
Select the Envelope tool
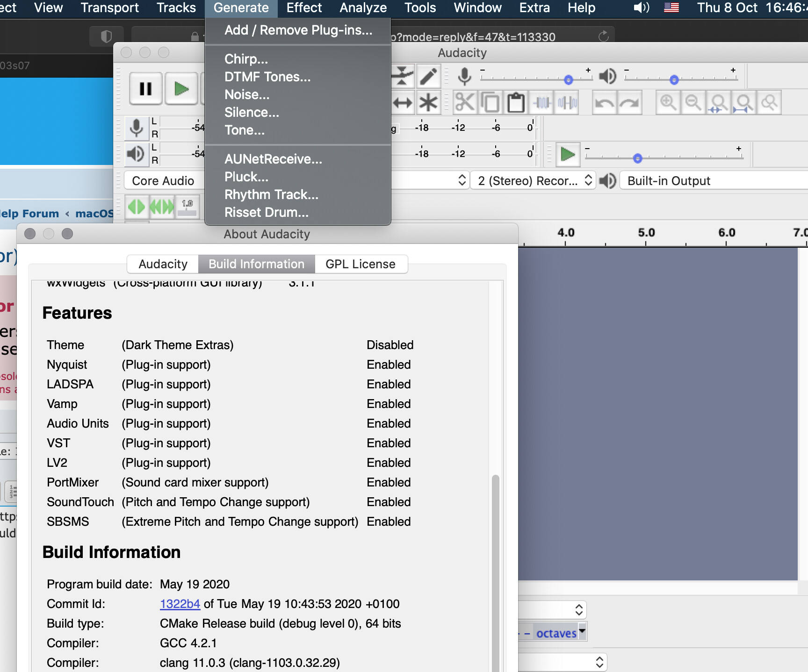[x=403, y=76]
